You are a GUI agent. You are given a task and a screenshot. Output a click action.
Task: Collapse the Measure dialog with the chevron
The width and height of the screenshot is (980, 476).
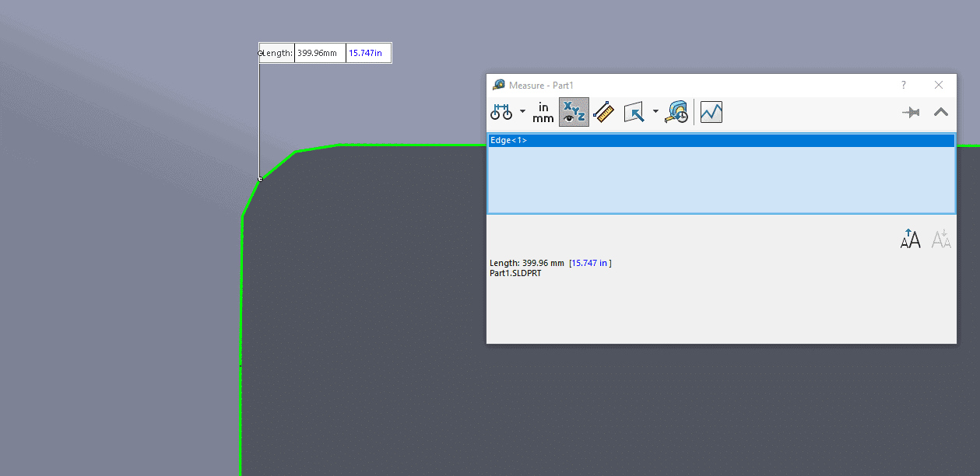941,111
